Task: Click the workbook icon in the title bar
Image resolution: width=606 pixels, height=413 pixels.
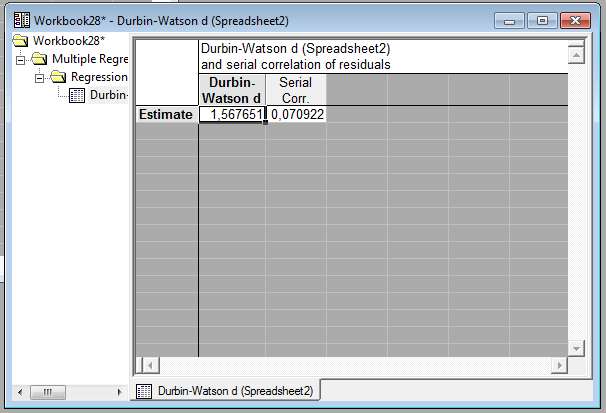Action: 22,20
